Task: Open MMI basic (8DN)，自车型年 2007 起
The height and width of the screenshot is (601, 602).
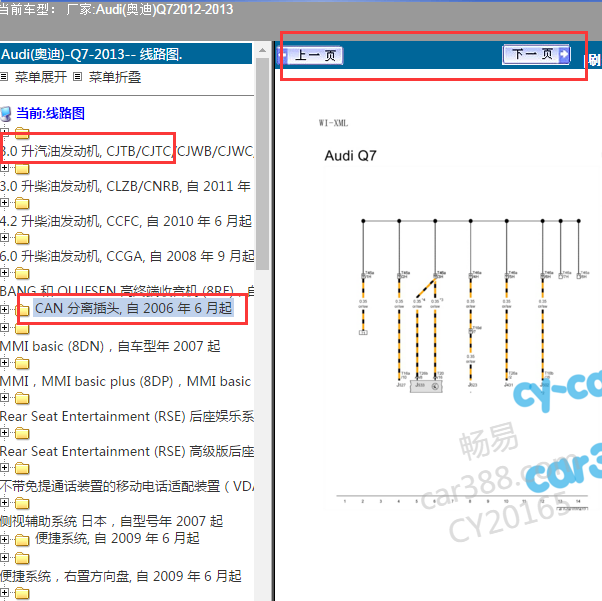Action: [110, 346]
